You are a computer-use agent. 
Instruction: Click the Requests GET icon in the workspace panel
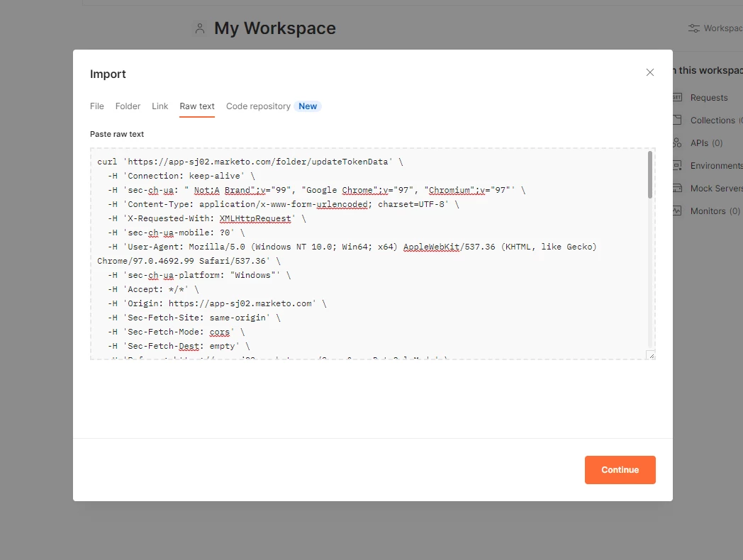point(676,97)
